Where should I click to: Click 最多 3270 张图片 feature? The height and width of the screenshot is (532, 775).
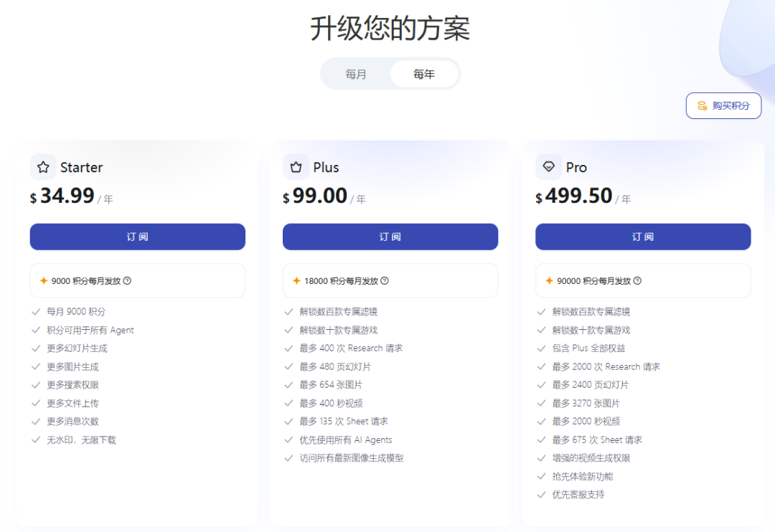586,403
